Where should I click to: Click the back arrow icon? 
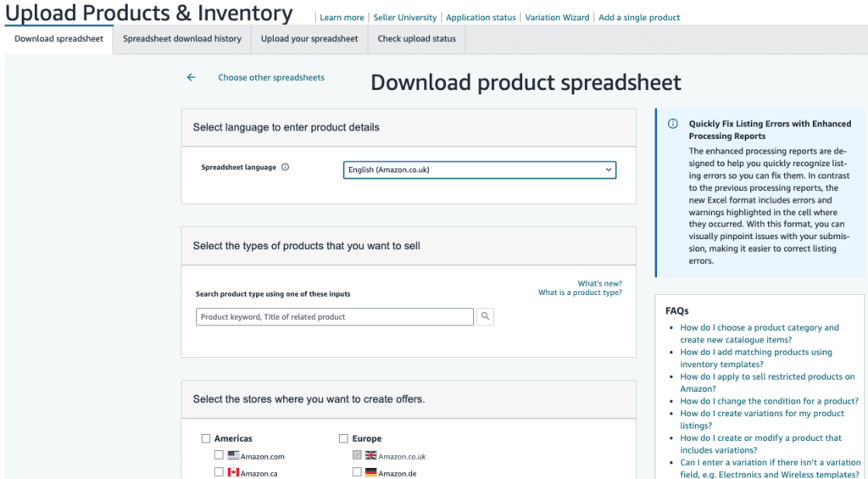pos(192,77)
